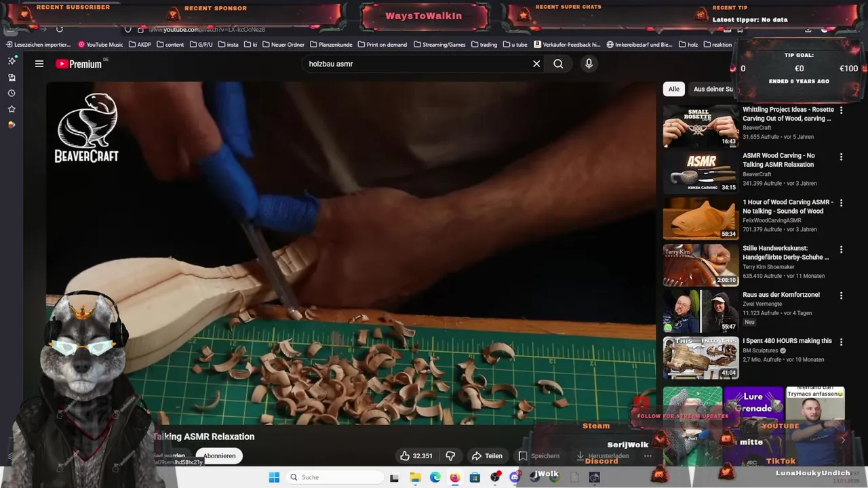This screenshot has height=488, width=868.
Task: Open Terry Kim shoemaker thumbnail
Action: click(701, 265)
